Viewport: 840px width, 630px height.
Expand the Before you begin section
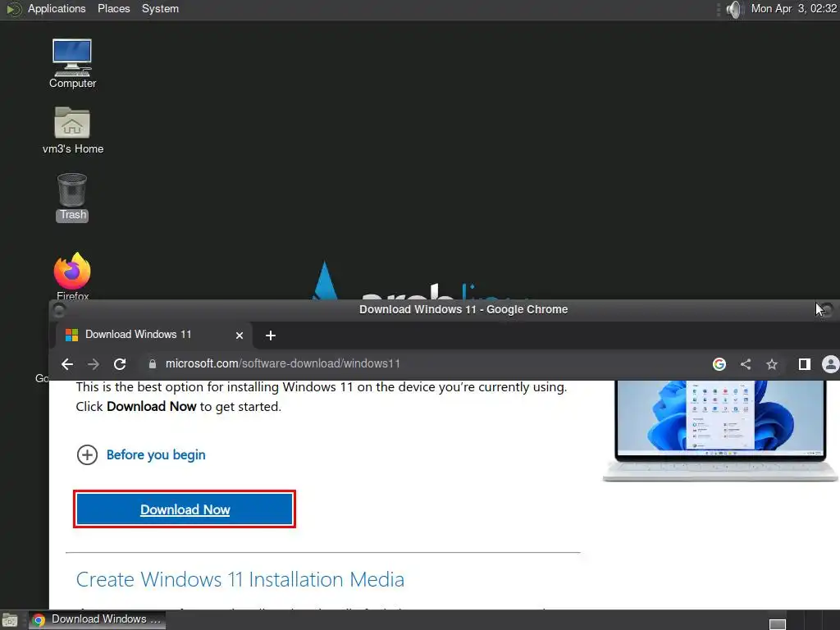141,454
